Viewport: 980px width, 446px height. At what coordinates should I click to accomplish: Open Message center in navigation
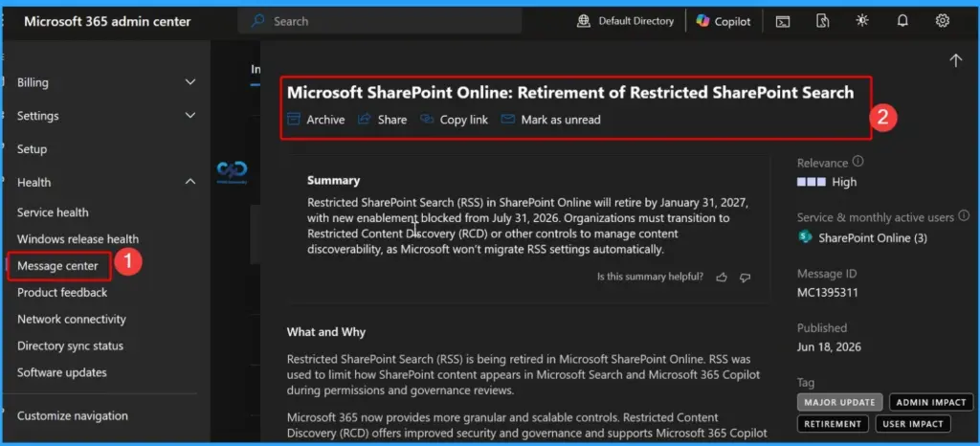pyautogui.click(x=57, y=266)
